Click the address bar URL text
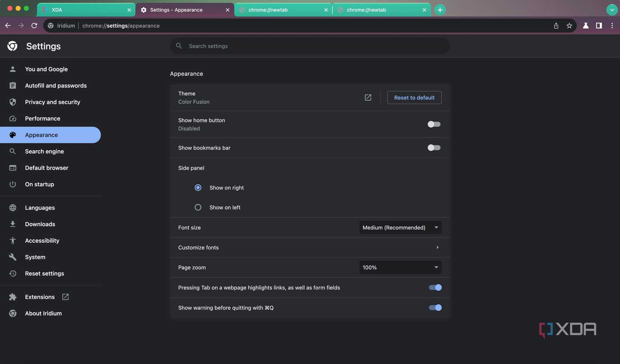Screen dimensions: 620x364 click(x=121, y=26)
